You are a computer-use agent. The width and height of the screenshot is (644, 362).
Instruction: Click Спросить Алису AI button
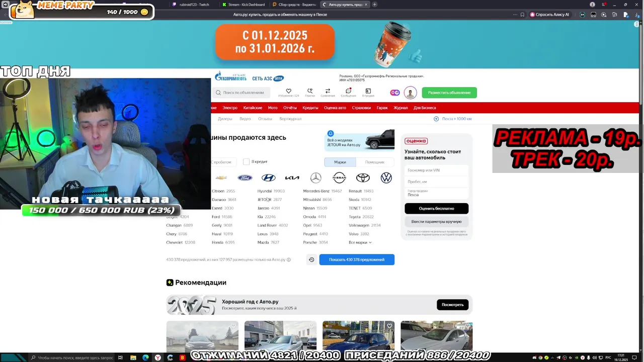coord(549,15)
